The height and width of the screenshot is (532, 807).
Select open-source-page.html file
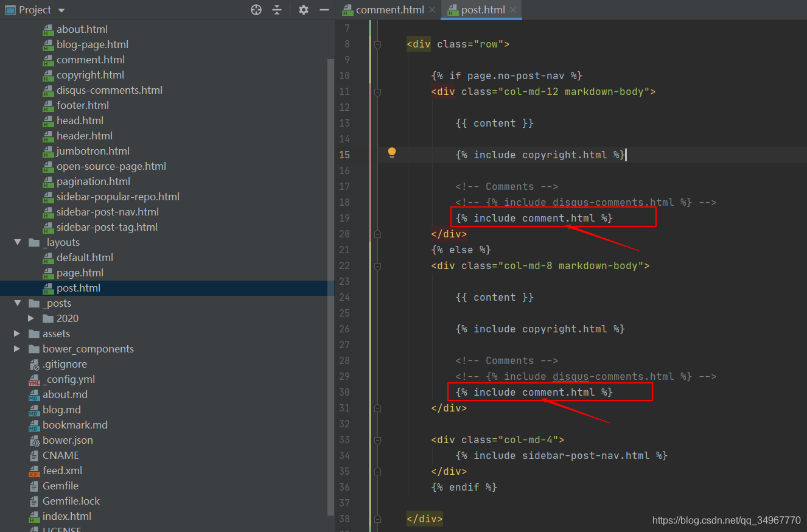(x=111, y=166)
